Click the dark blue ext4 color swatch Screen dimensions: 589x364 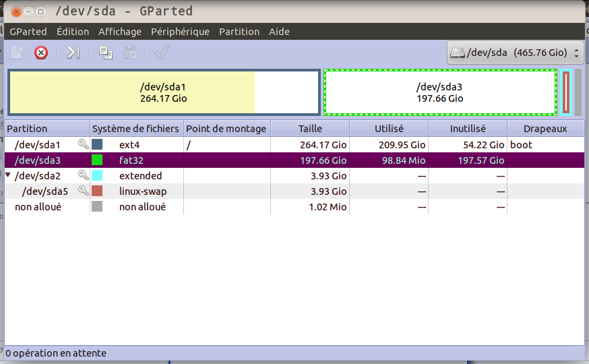tap(97, 144)
